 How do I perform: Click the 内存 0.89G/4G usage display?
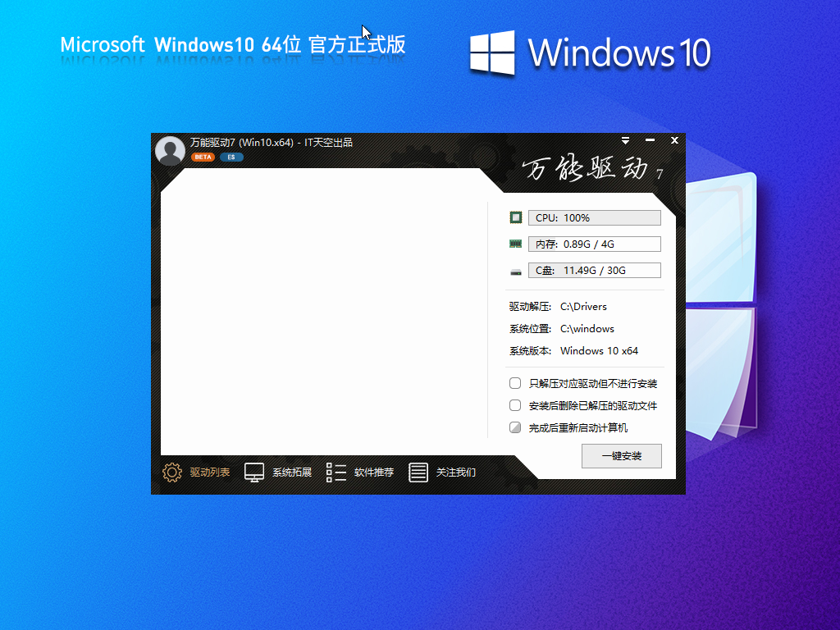595,243
